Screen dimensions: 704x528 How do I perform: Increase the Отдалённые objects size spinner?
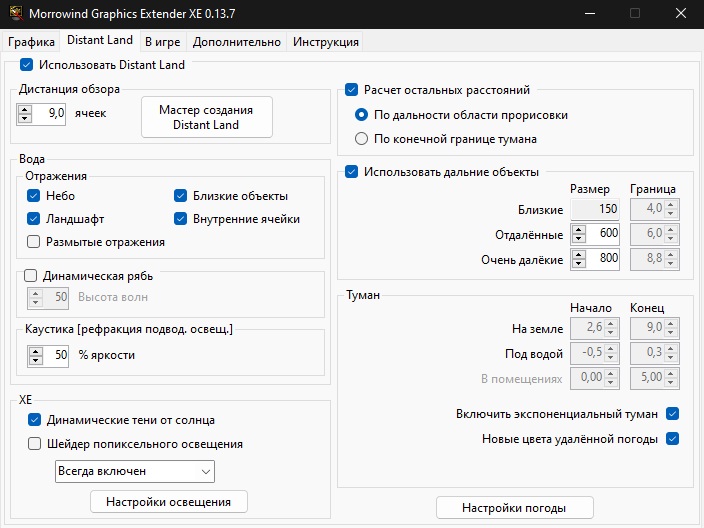click(x=579, y=229)
